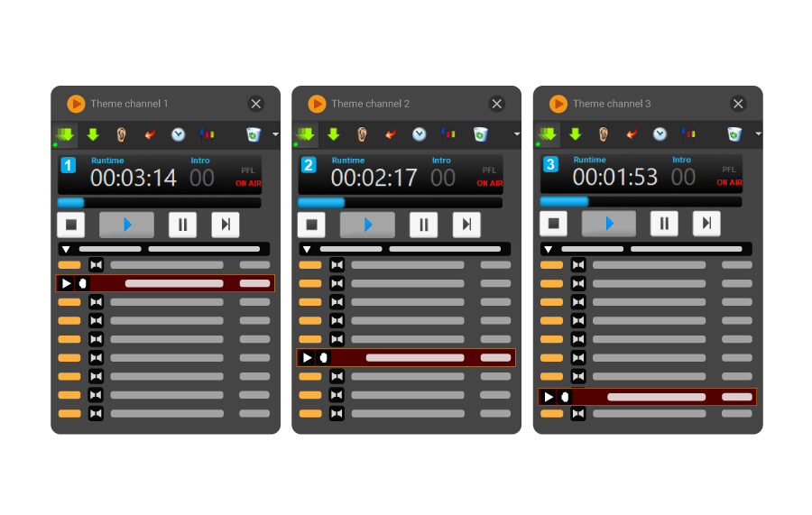Collapse playlist header triangle in Theme channel 3

point(548,249)
